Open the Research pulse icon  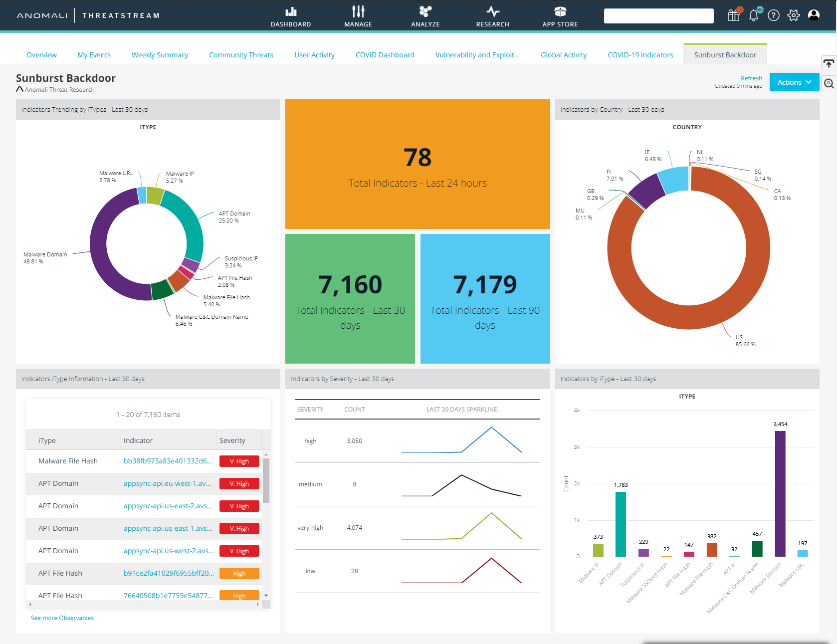click(493, 11)
